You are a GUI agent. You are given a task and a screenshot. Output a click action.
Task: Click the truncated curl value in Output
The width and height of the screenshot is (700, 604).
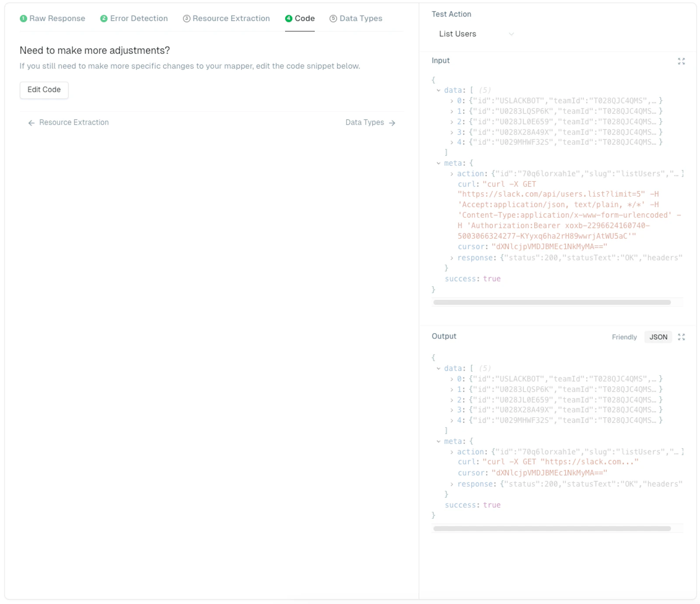560,462
